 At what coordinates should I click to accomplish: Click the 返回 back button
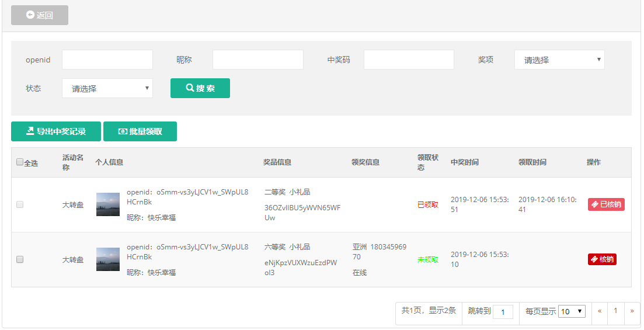pos(40,15)
